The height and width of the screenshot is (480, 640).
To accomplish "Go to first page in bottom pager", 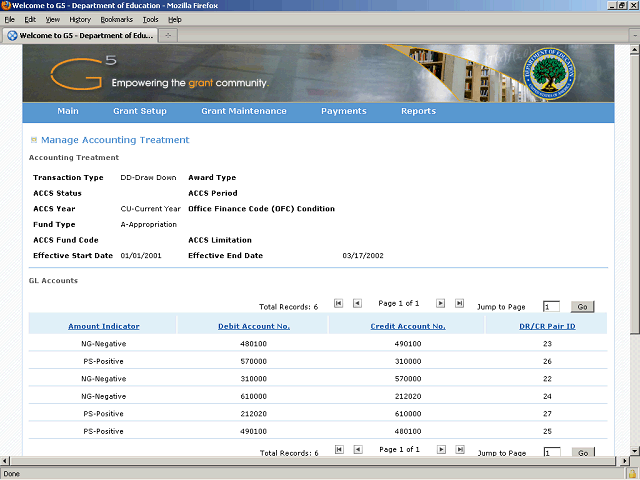I will (339, 449).
